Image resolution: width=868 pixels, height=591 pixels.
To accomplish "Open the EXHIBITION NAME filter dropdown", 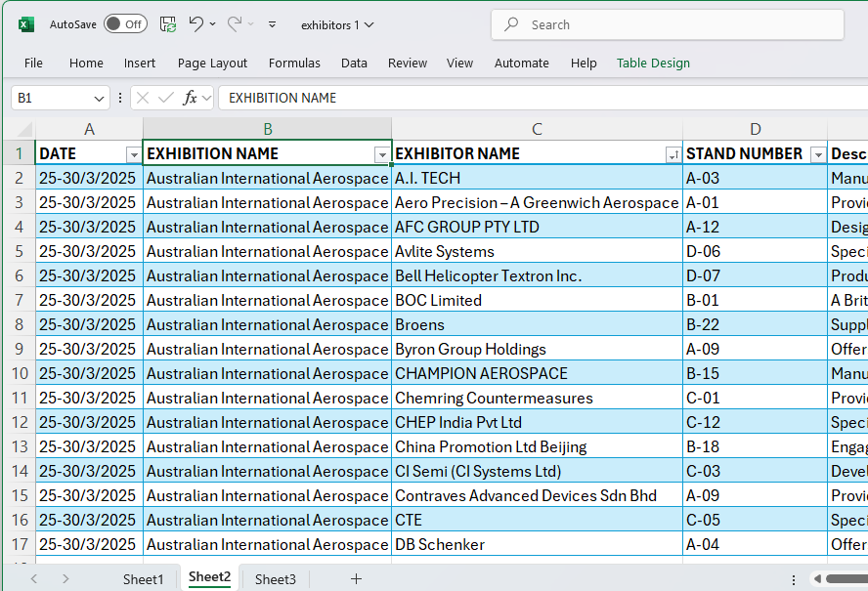I will click(382, 155).
